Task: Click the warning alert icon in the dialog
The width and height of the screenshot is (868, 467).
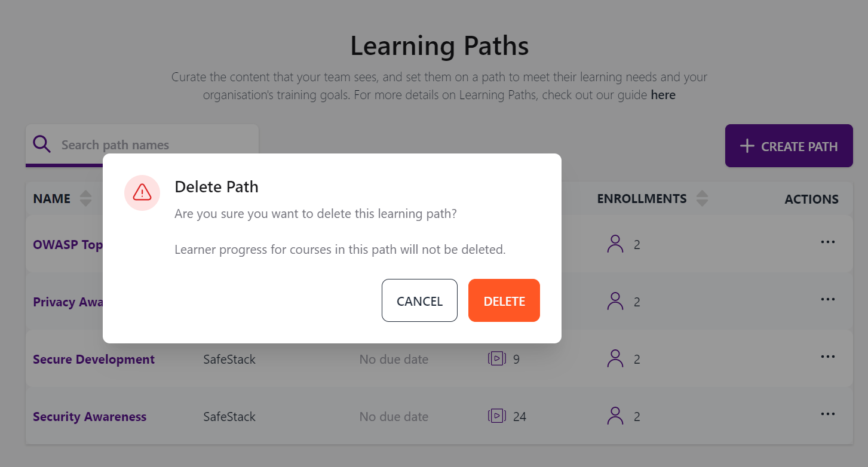Action: [142, 192]
